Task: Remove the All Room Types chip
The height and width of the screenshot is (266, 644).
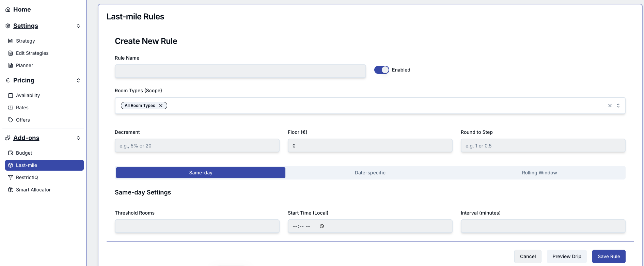Action: click(161, 106)
